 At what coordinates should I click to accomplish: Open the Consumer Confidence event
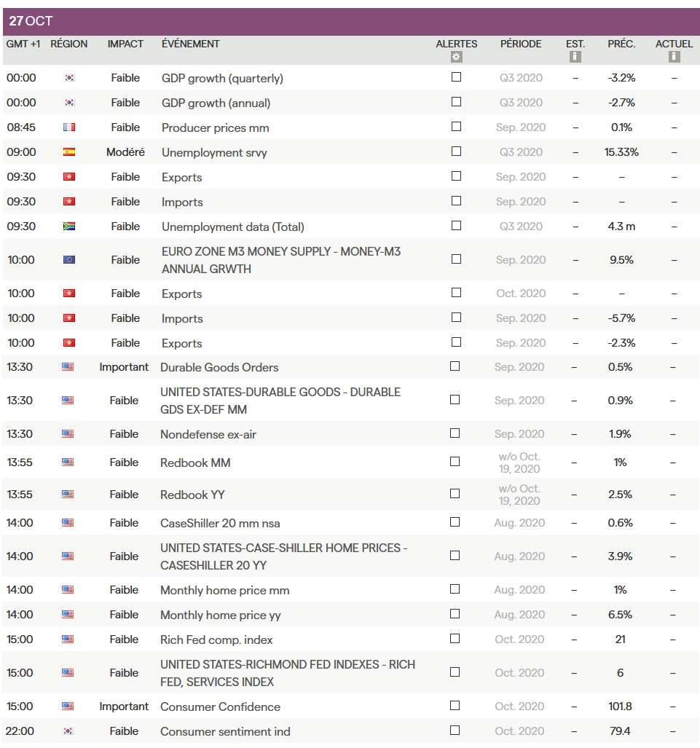click(220, 706)
